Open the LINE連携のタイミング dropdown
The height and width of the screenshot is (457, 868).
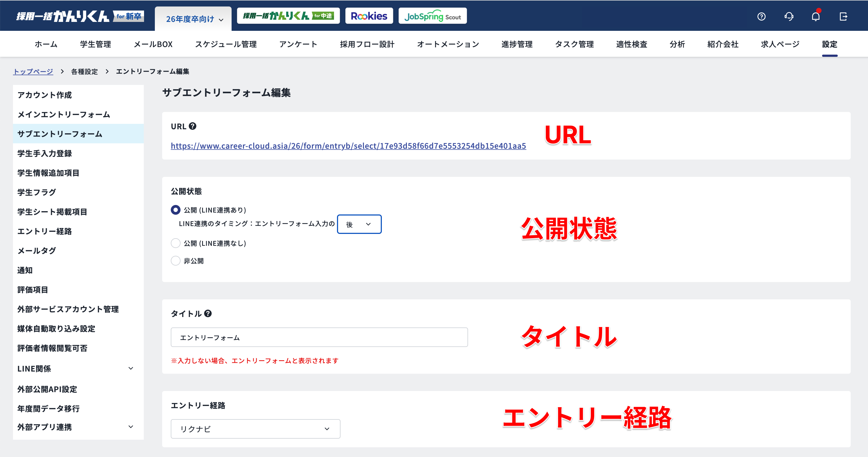pyautogui.click(x=359, y=224)
